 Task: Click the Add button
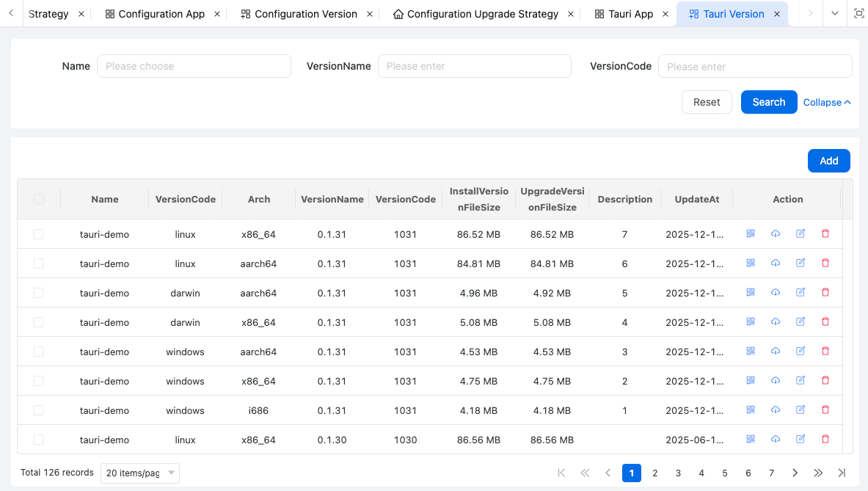pyautogui.click(x=828, y=161)
